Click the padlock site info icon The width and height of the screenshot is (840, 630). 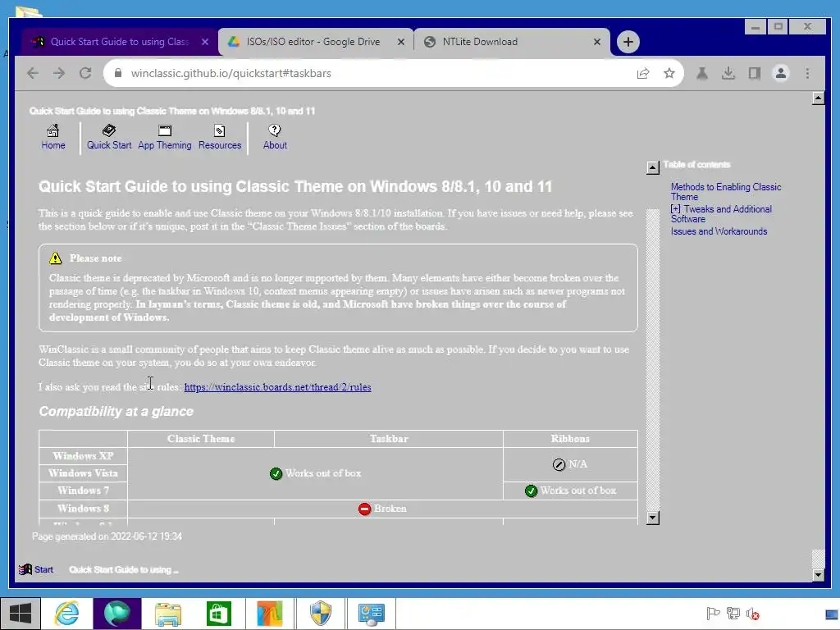(118, 73)
